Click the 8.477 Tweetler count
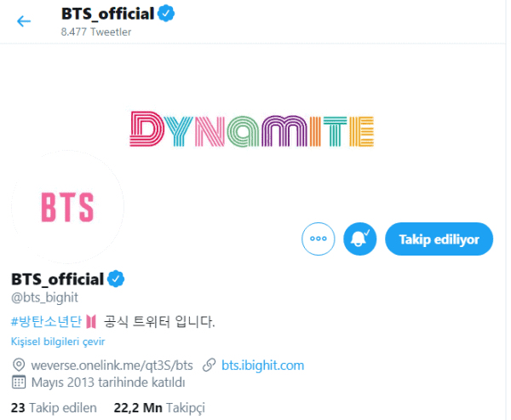 tap(95, 32)
